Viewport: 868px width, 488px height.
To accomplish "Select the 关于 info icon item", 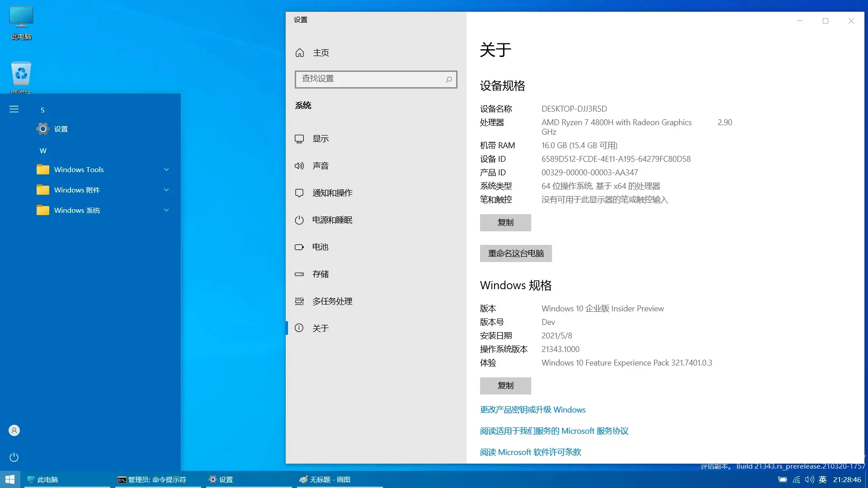I will click(x=299, y=328).
